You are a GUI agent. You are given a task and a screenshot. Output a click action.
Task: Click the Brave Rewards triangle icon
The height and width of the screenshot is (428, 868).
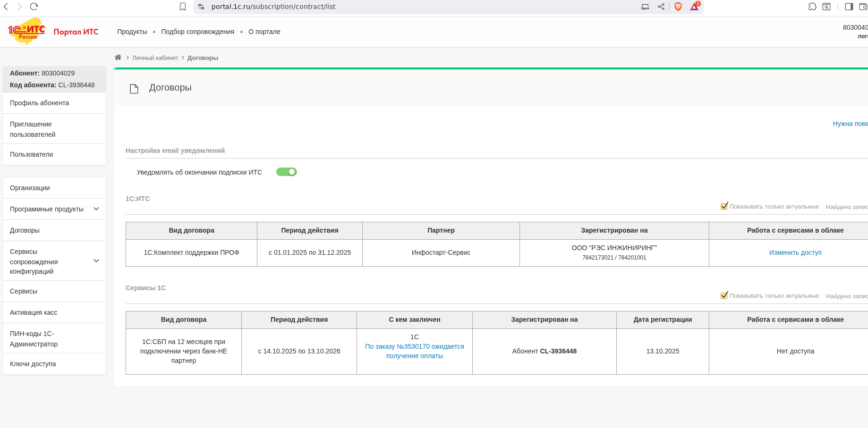tap(694, 7)
